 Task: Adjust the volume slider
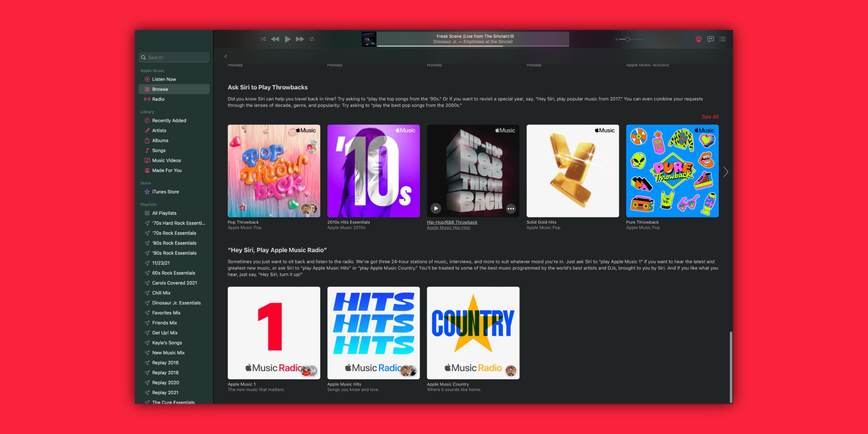628,39
